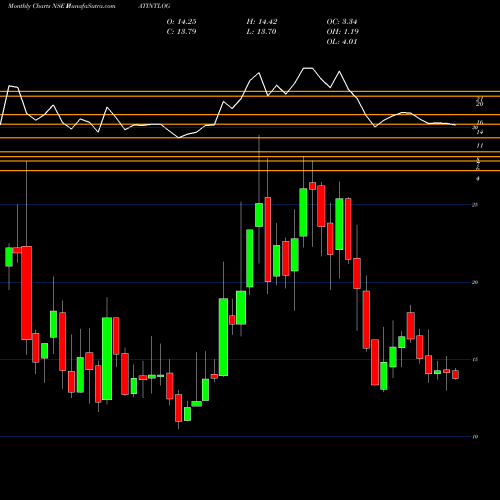Select the O: 14.25 open value
The image size is (500, 500).
[x=181, y=22]
